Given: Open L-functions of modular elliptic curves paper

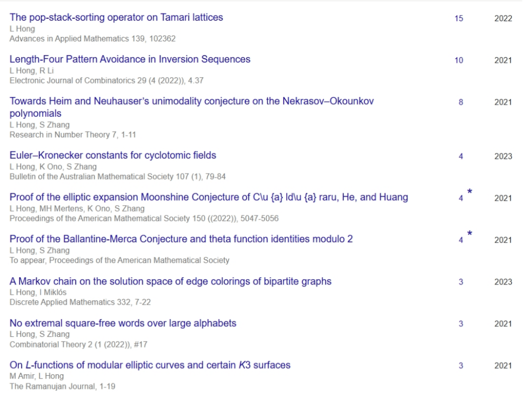Looking at the screenshot, I should point(150,365).
